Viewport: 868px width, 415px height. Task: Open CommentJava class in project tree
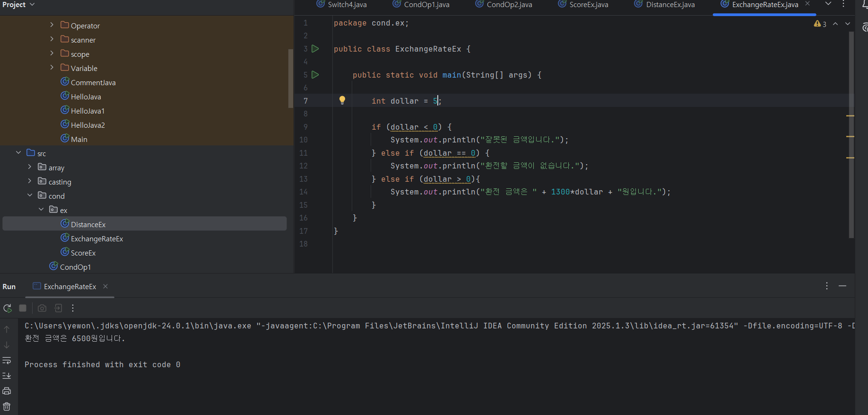[x=88, y=82]
